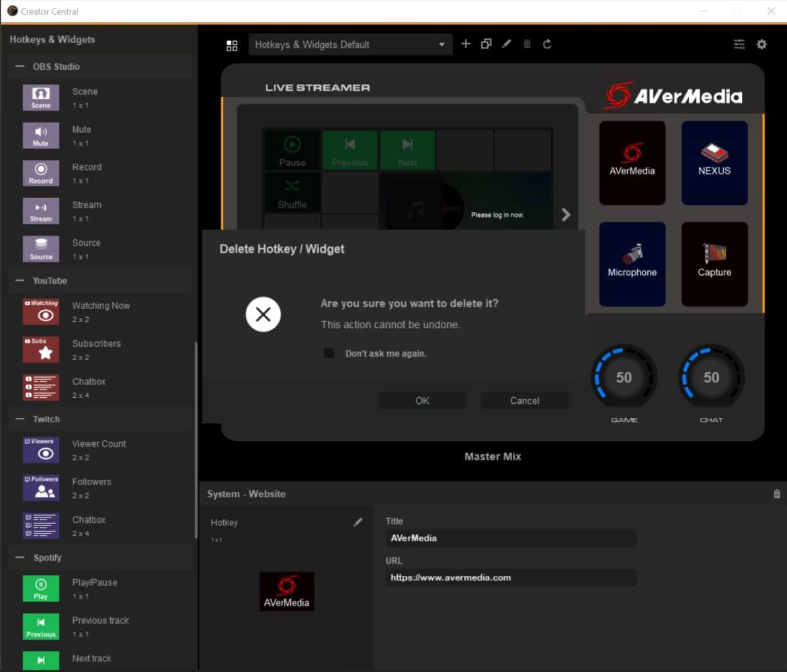This screenshot has height=672, width=787.
Task: Click the rename profile pencil icon
Action: (x=507, y=44)
